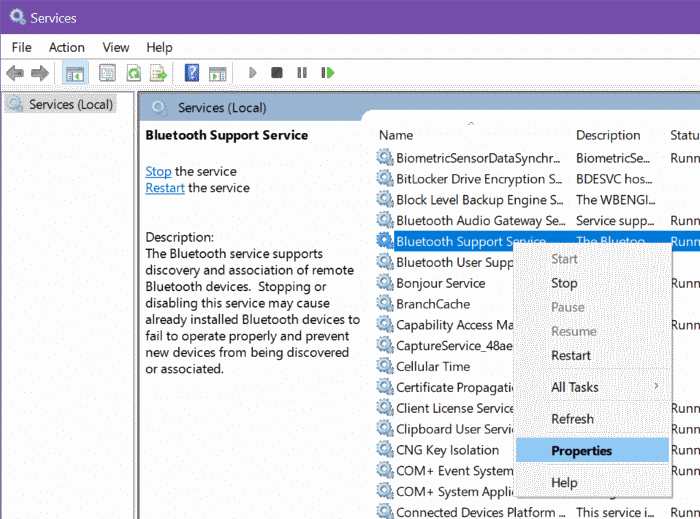Click the Forward arrow toolbar icon

point(40,73)
